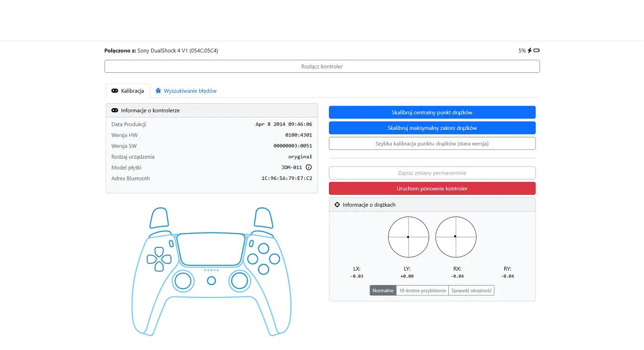Click the crosshair icon in Informacje o drążkach header

337,205
